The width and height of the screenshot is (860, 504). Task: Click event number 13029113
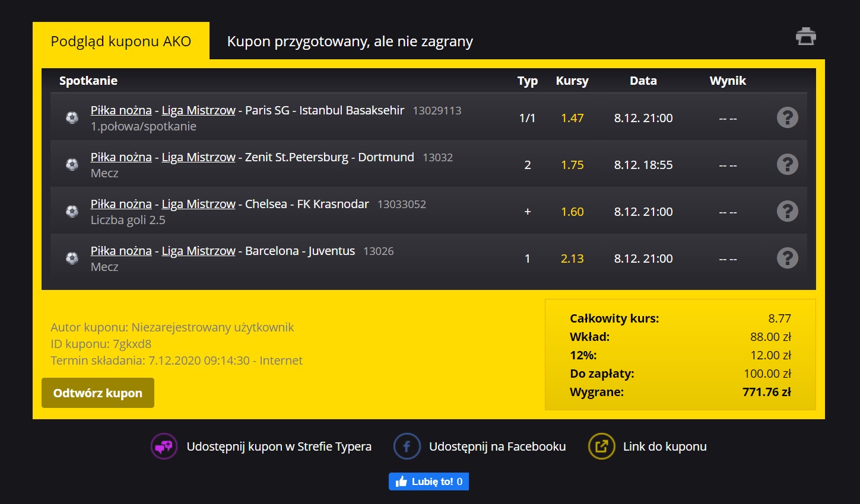point(437,111)
